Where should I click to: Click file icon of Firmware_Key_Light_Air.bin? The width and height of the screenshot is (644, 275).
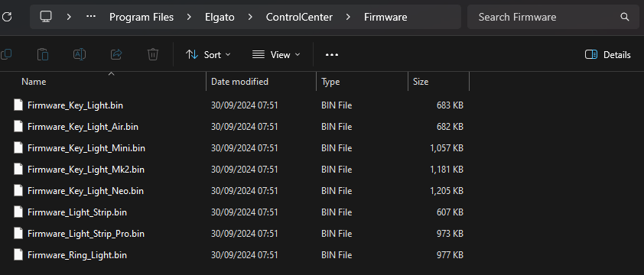click(x=18, y=126)
